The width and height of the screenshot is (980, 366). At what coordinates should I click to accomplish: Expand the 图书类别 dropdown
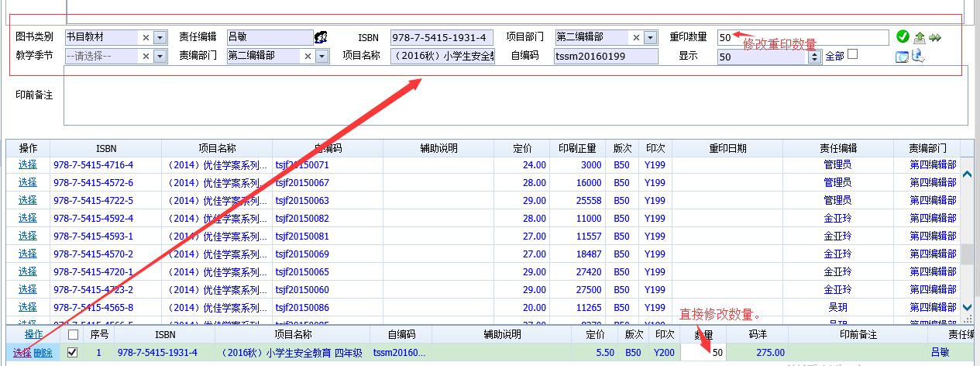pyautogui.click(x=160, y=37)
